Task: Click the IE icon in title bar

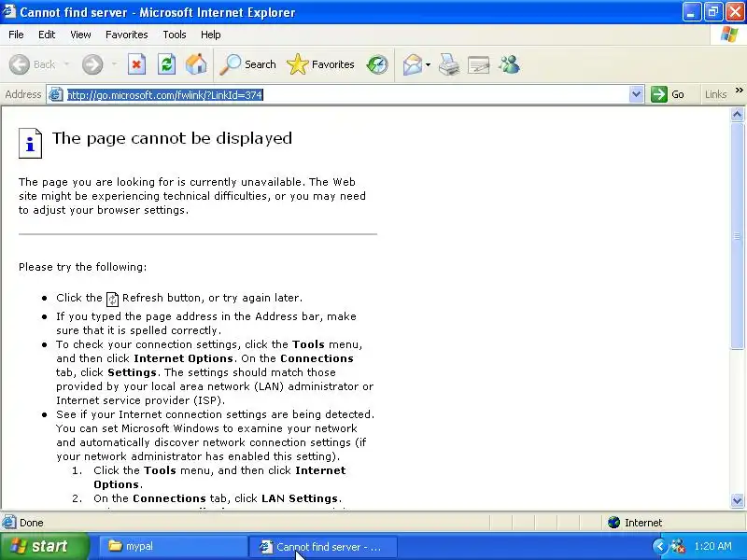Action: coord(8,11)
